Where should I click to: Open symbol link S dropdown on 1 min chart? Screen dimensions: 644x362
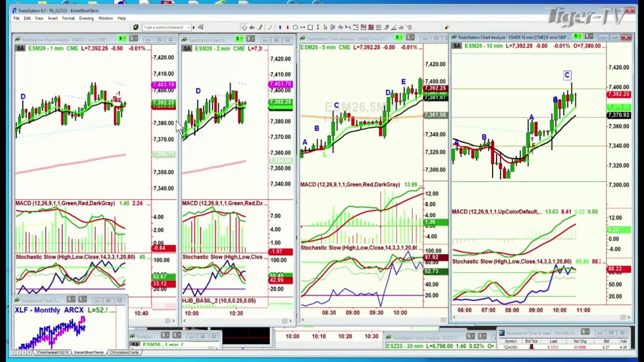[122, 39]
